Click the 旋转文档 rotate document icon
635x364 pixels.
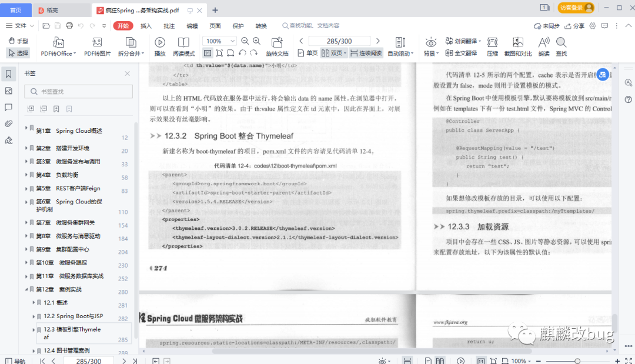point(277,47)
